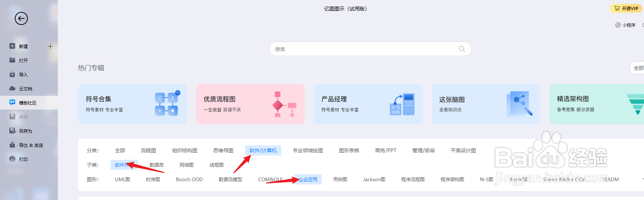Select the 专业领域绘图 category
This screenshot has height=200, width=644.
[308, 150]
